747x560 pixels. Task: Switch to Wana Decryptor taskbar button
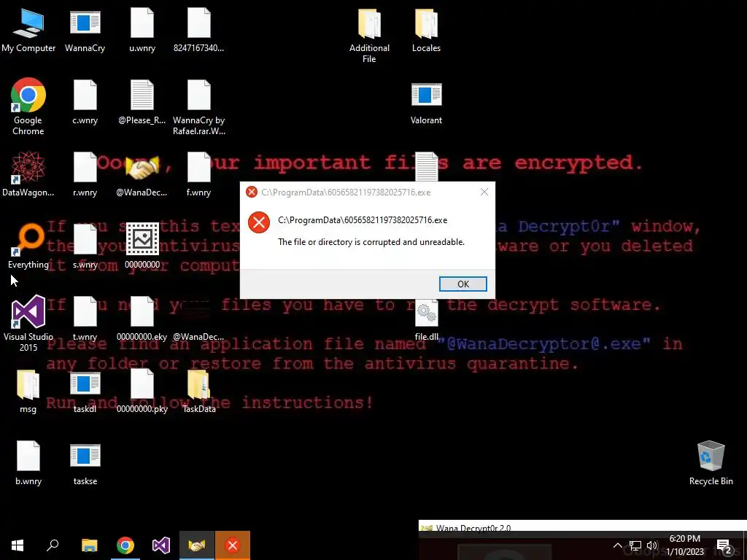coord(197,545)
